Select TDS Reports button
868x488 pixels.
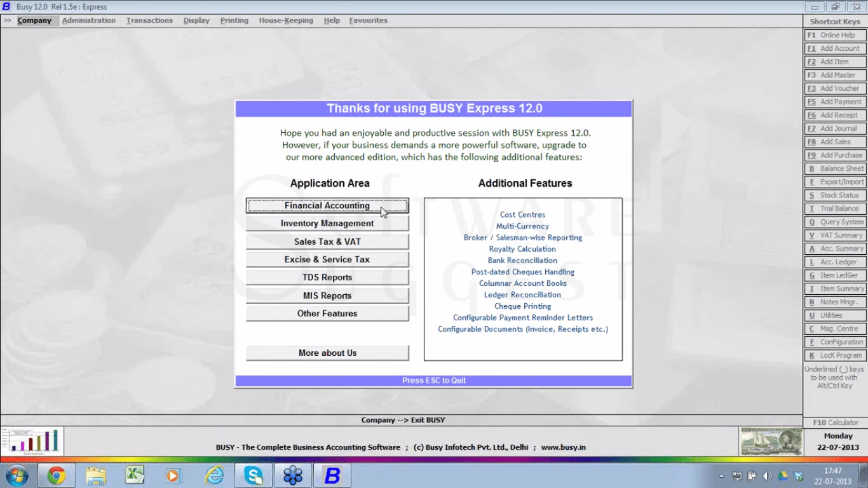327,277
